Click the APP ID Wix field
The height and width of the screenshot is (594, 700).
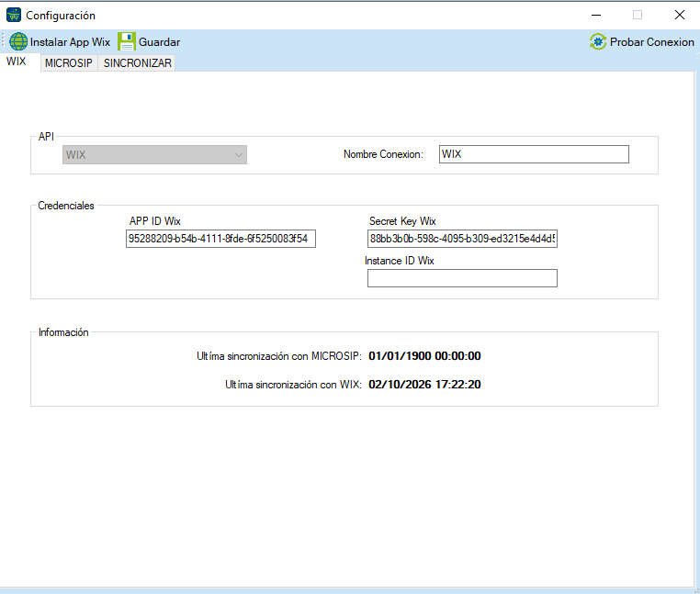220,239
